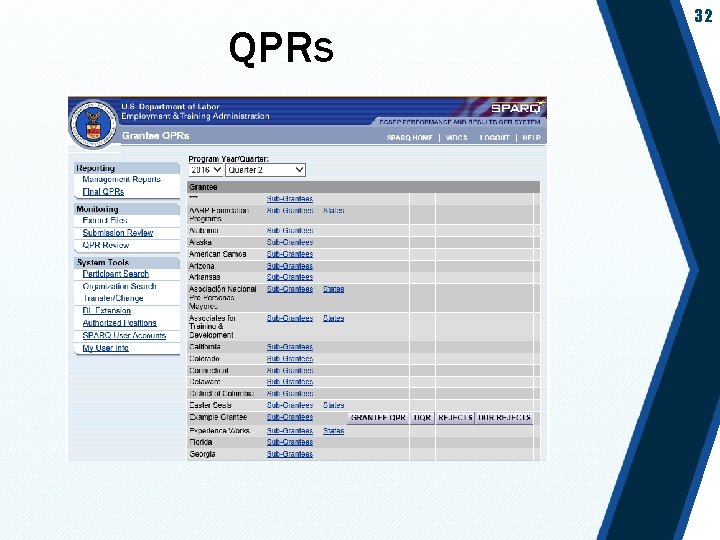Viewport: 720px width, 540px height.
Task: Open the Submission Review link
Action: (x=118, y=233)
